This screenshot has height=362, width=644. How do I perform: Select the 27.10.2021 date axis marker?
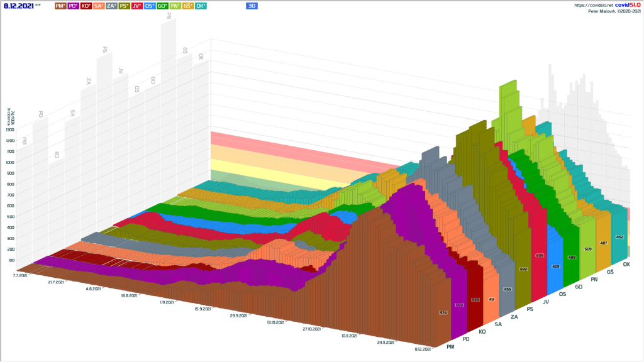(312, 329)
